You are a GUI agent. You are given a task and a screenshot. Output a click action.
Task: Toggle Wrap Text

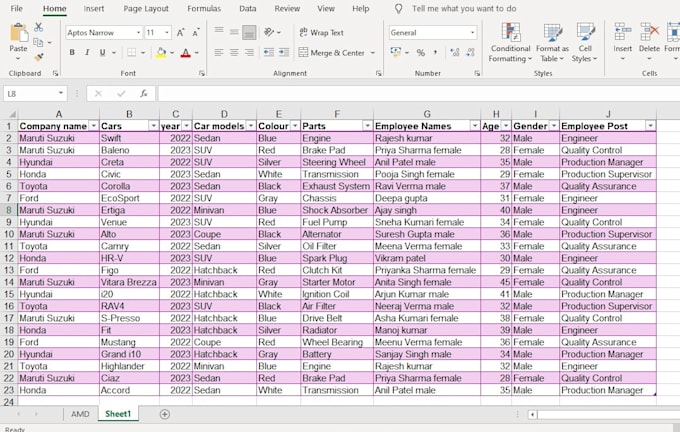click(321, 33)
